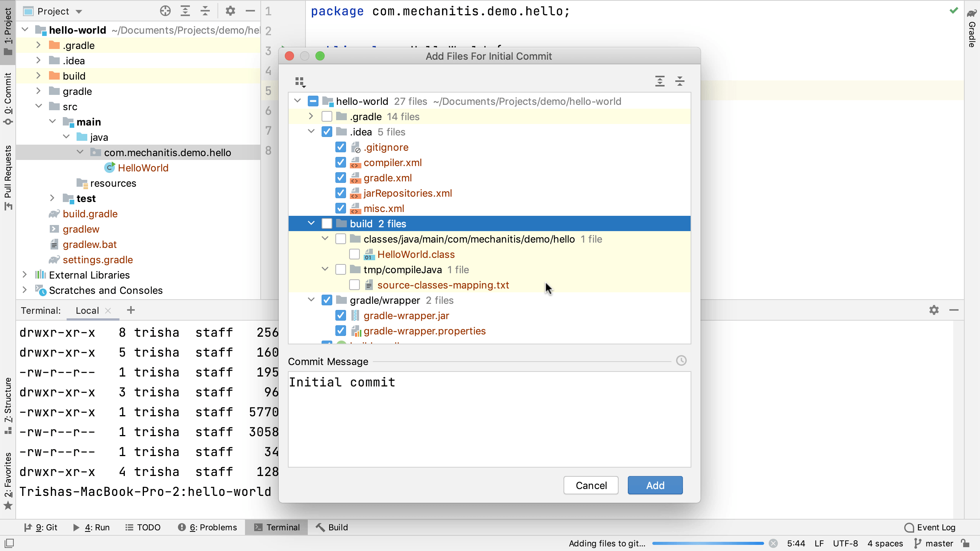Open Project panel settings gear

[230, 11]
